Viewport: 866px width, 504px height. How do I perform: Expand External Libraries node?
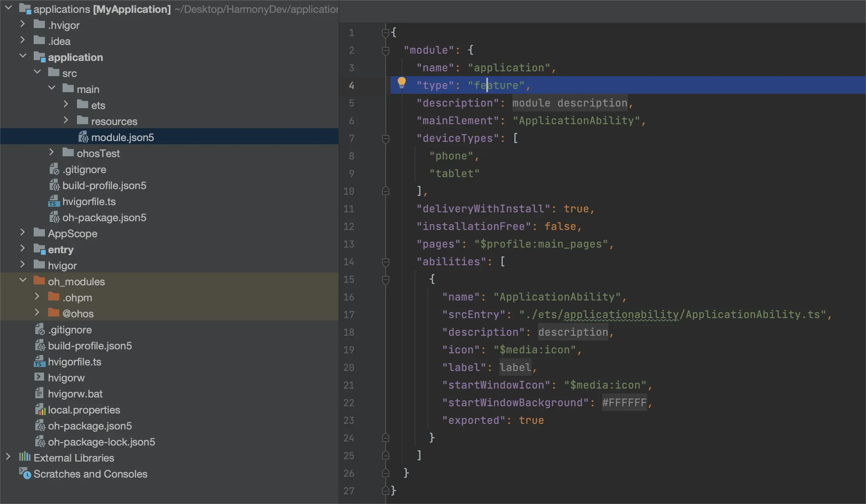click(x=8, y=457)
